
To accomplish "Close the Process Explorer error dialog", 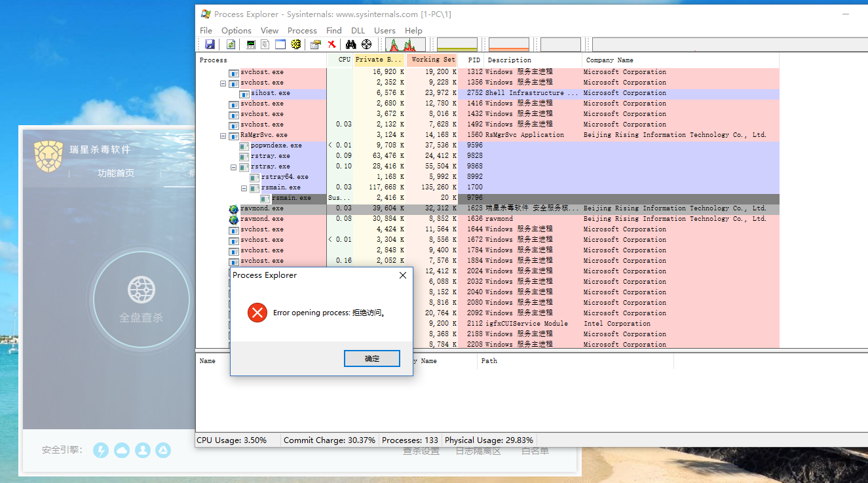I will pos(403,275).
